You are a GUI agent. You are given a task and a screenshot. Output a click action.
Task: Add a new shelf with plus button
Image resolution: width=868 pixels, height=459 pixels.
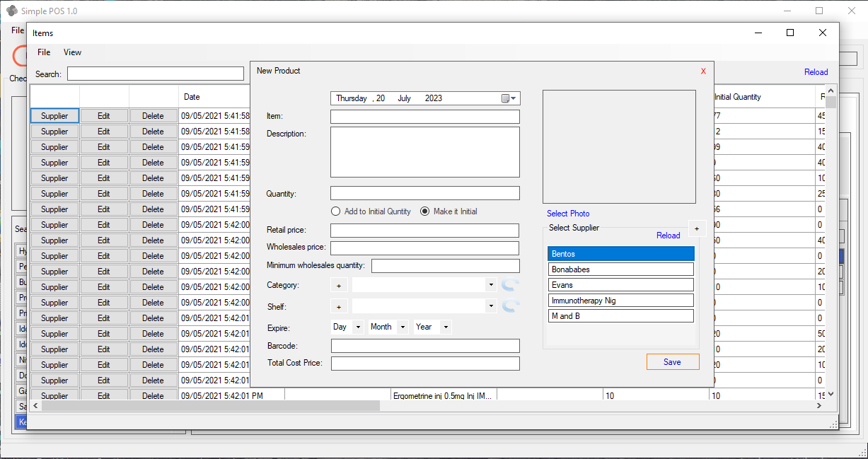click(339, 306)
